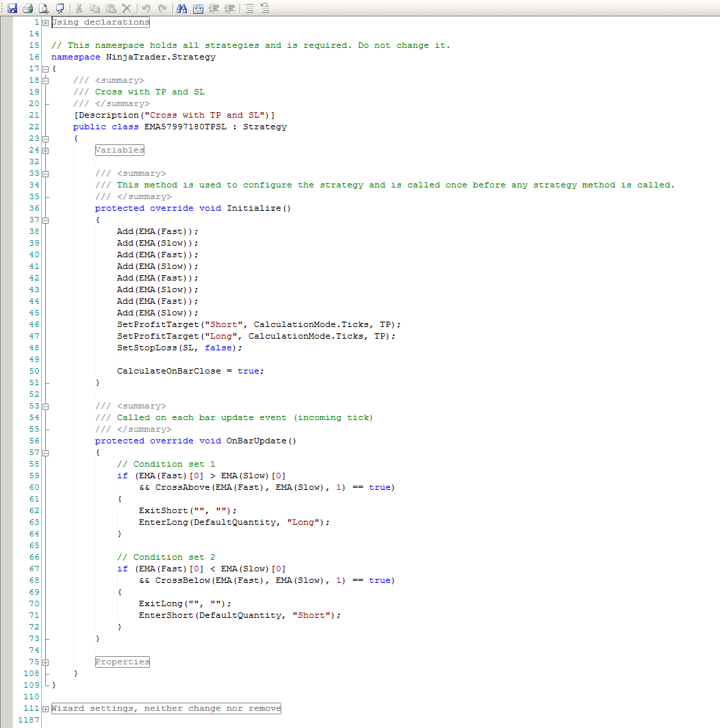Viewport: 720px width, 728px height.
Task: Click 'CrossBelow' call on line 68
Action: (x=182, y=580)
